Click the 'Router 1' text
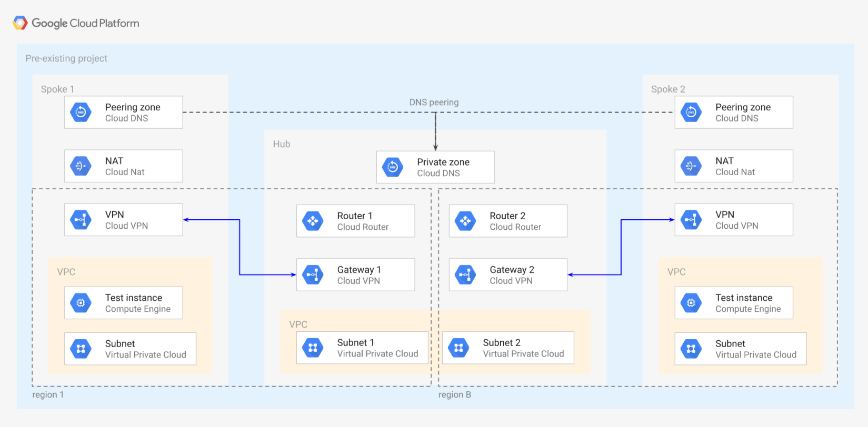 pyautogui.click(x=355, y=216)
